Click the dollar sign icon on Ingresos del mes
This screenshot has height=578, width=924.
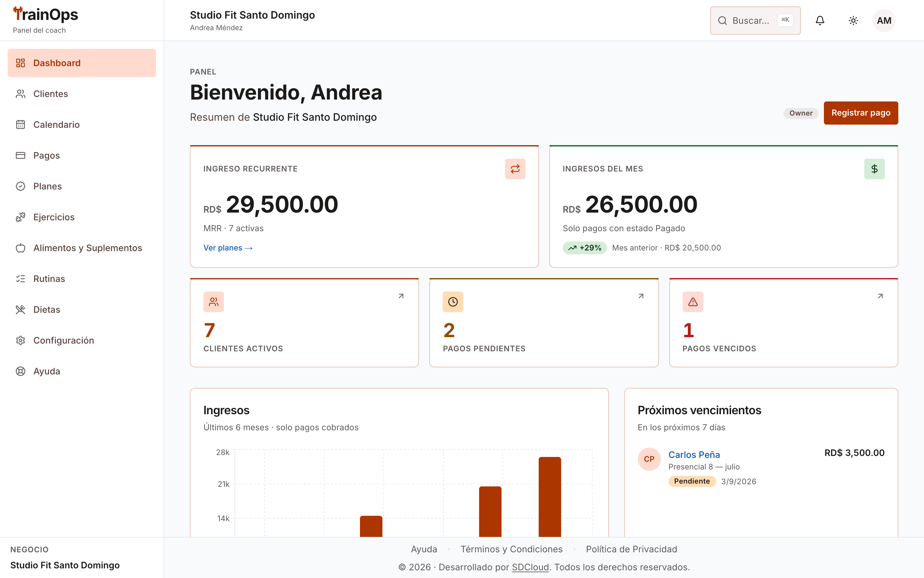[x=874, y=169]
